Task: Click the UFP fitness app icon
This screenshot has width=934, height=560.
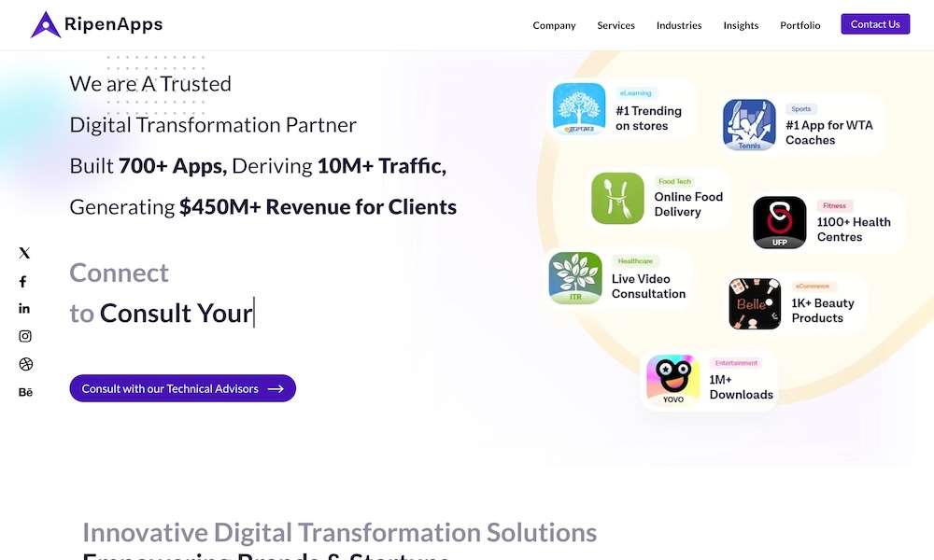Action: tap(779, 223)
